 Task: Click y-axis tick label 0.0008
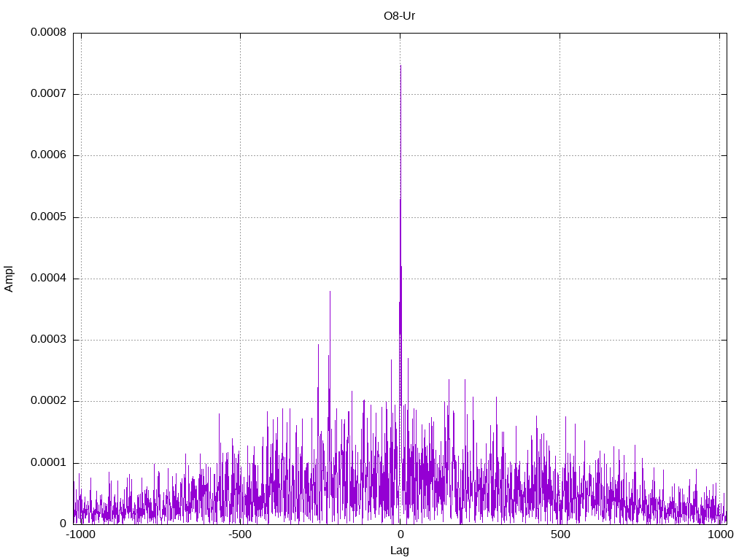(49, 32)
